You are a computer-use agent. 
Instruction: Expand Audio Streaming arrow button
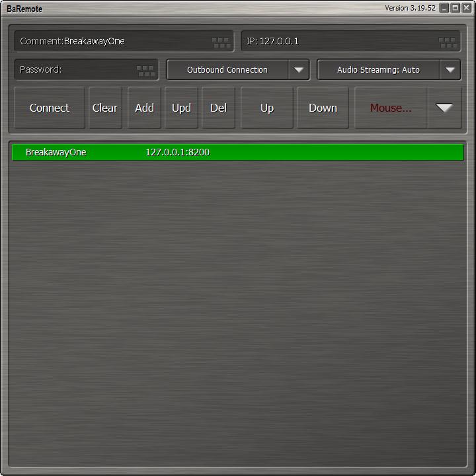(x=450, y=70)
